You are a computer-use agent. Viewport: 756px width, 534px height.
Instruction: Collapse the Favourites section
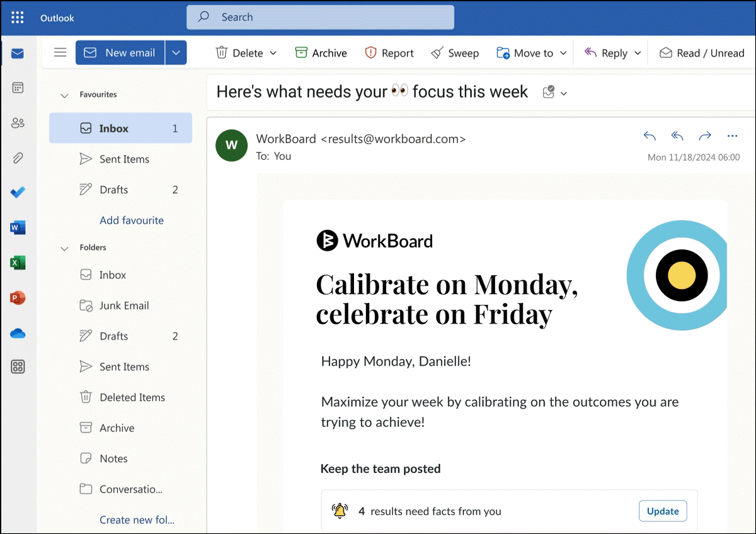click(64, 95)
